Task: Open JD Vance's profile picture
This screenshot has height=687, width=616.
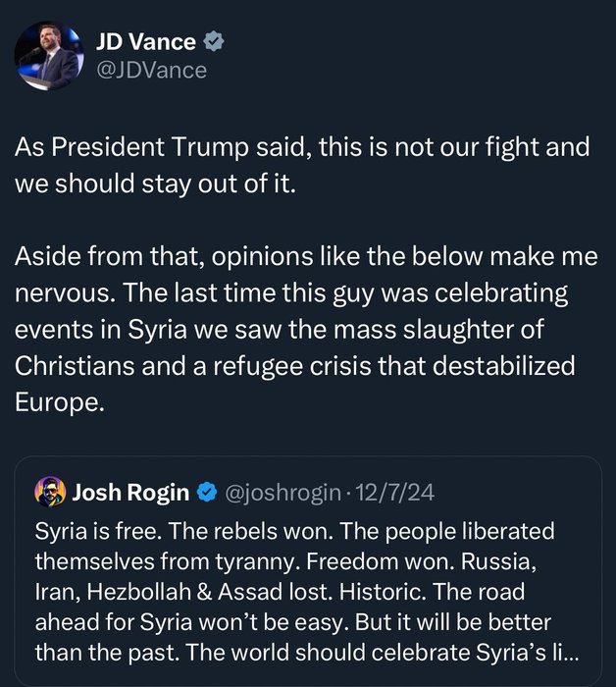Action: (47, 53)
